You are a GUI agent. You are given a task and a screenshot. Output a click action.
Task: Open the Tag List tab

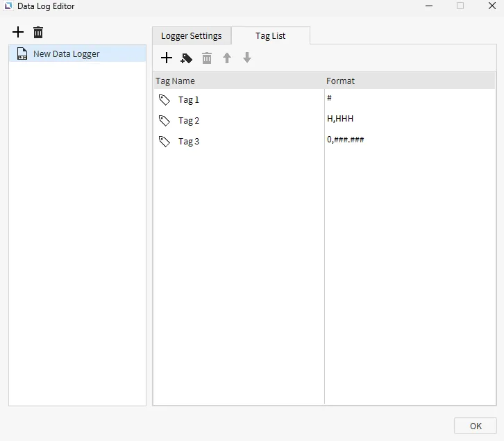pyautogui.click(x=271, y=36)
